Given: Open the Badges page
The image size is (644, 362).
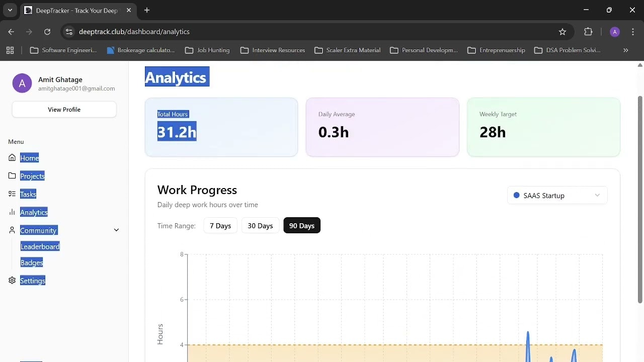Looking at the screenshot, I should point(32,262).
